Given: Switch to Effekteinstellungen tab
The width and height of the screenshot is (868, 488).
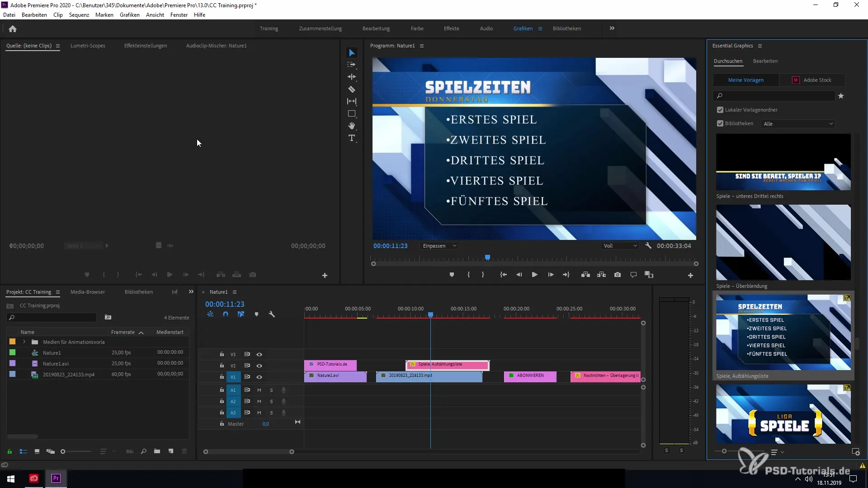Looking at the screenshot, I should coord(146,46).
